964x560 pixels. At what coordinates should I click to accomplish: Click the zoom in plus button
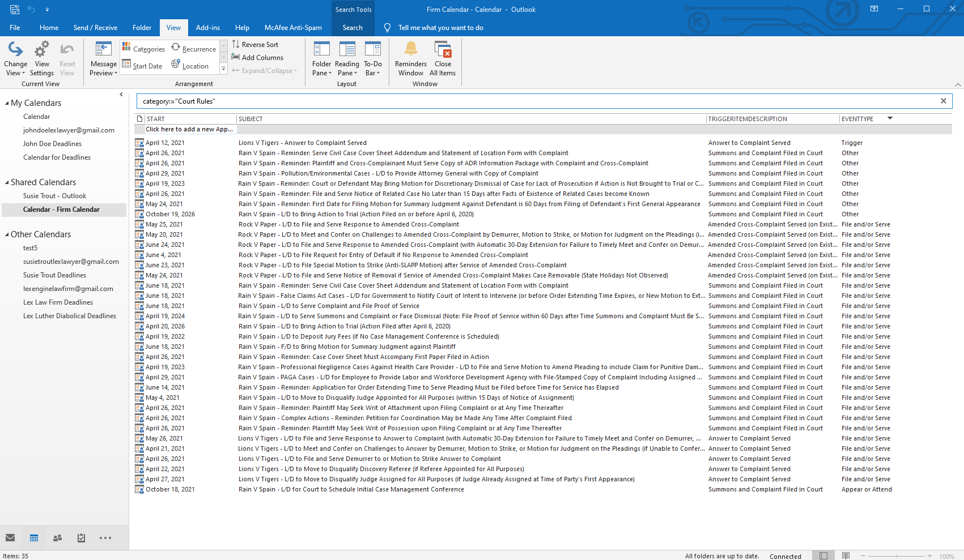pyautogui.click(x=930, y=556)
